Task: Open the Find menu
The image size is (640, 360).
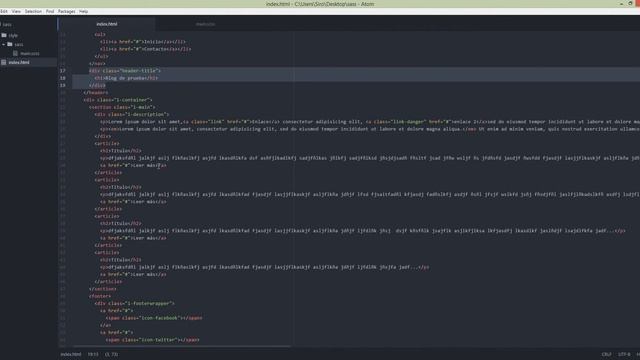Action: coord(50,11)
